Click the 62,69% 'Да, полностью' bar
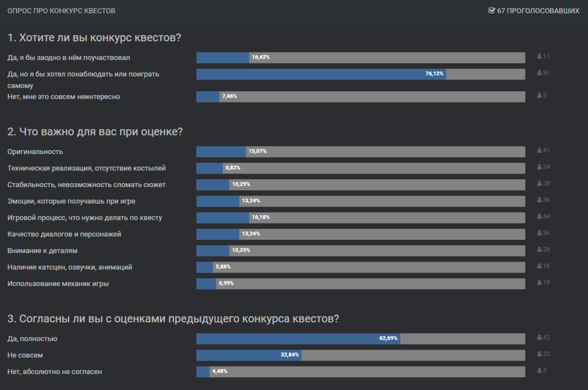The width and height of the screenshot is (588, 390). [x=360, y=339]
